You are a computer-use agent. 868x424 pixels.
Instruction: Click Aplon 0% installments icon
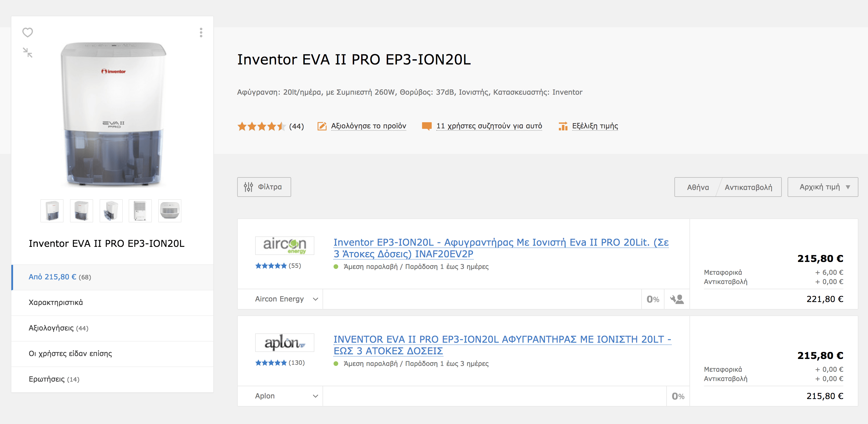(x=678, y=396)
